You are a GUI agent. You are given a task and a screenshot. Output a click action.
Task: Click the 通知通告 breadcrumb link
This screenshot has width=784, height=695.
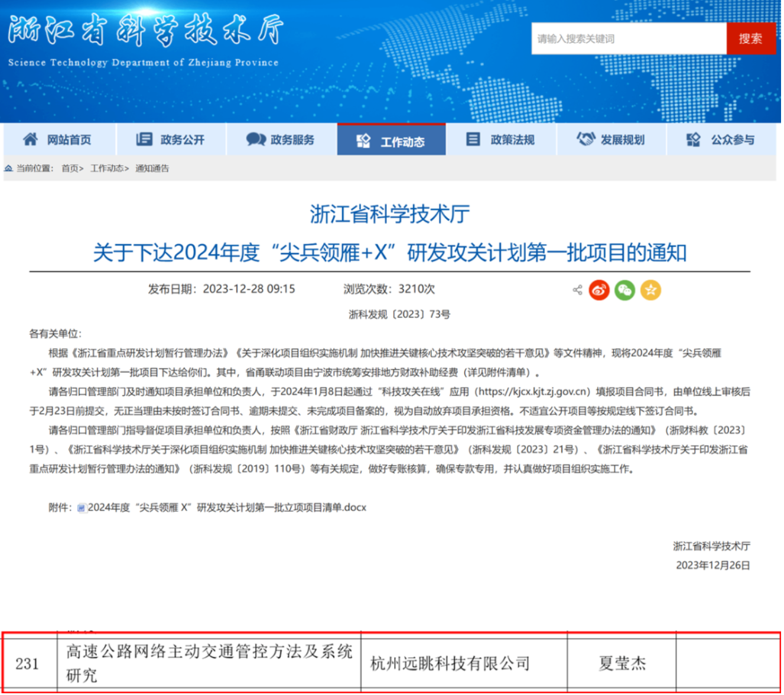pos(152,168)
